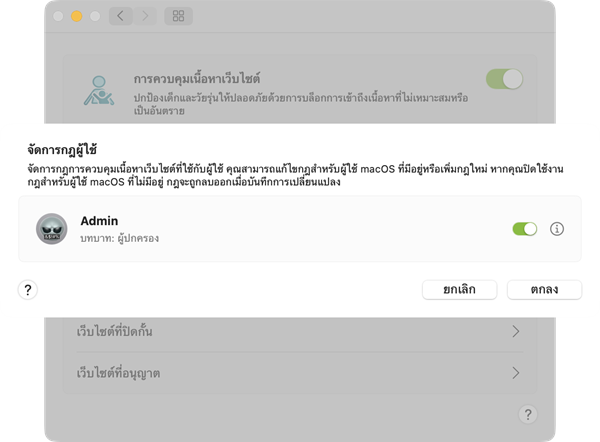Image resolution: width=600 pixels, height=442 pixels.
Task: Select the Admin name label
Action: click(99, 221)
